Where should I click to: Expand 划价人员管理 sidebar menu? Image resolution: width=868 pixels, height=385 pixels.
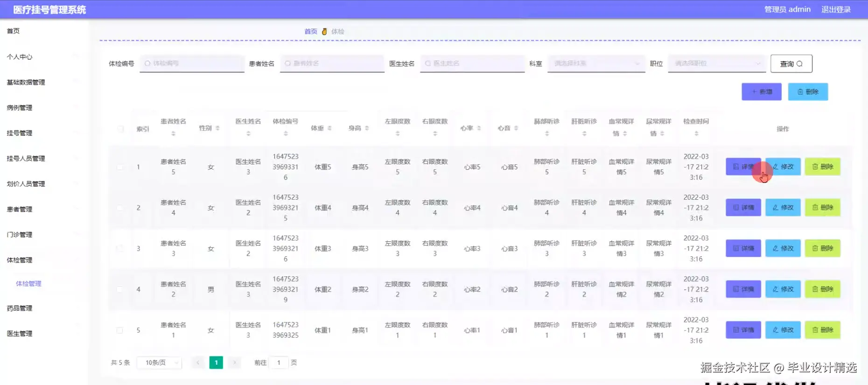[x=44, y=184]
